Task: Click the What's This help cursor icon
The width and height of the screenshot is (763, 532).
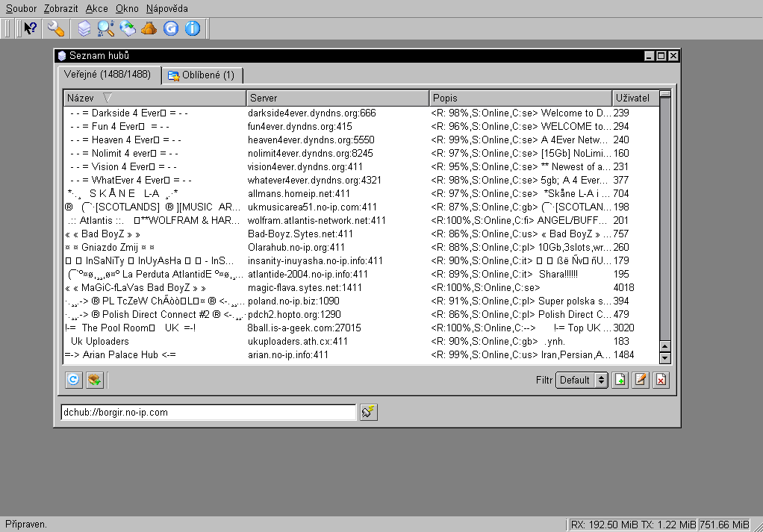Action: coord(31,28)
